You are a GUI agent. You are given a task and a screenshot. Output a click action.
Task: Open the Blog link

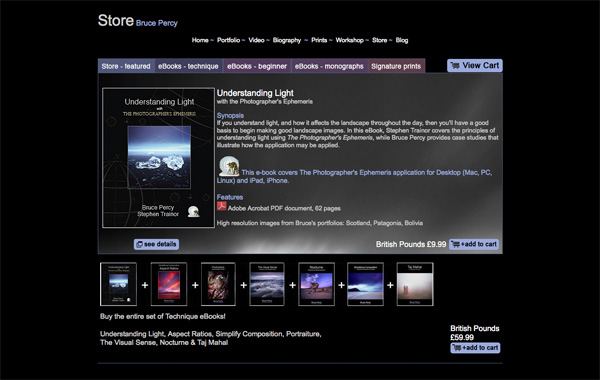pos(402,40)
